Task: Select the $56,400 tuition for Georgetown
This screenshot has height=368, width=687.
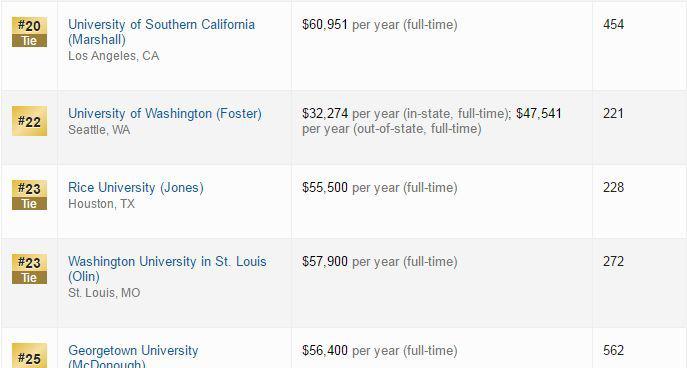Action: click(x=325, y=350)
